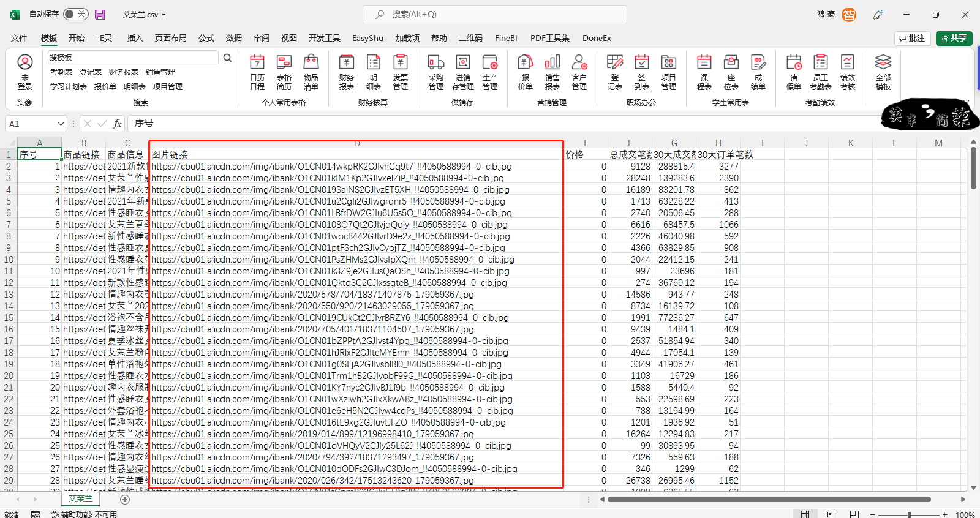Image resolution: width=980 pixels, height=518 pixels.
Task: Open the 全部模板 icon
Action: coord(883,72)
